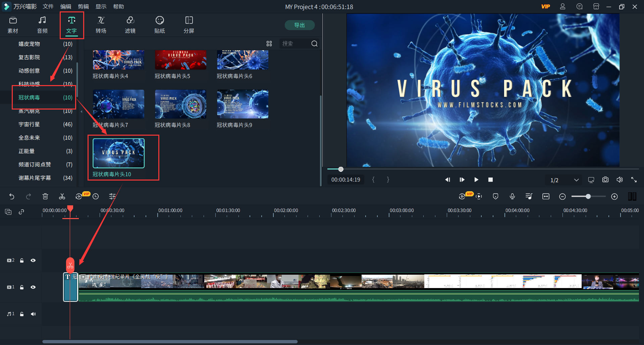The height and width of the screenshot is (345, 644).
Task: Open the 转场 transitions tab
Action: click(101, 25)
